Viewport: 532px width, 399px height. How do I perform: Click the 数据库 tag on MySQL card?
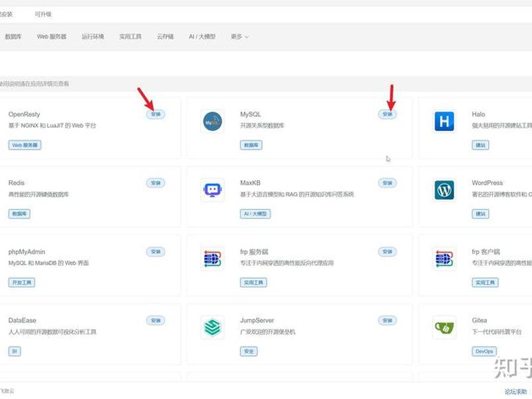pyautogui.click(x=251, y=145)
